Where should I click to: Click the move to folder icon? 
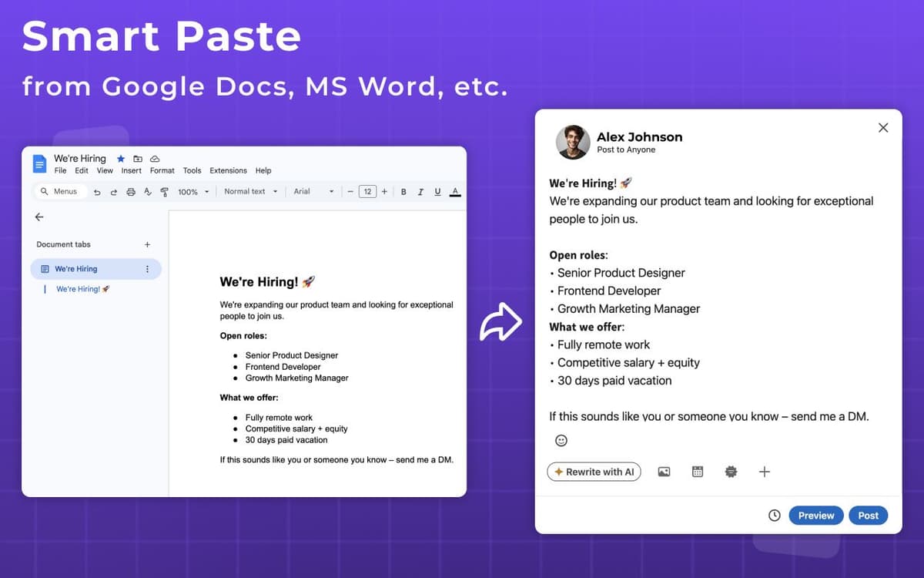click(138, 159)
